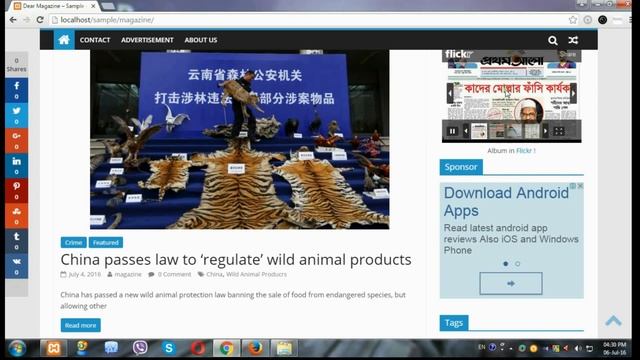Screen dimensions: 640x360
Task: Click the ad arrow button
Action: coord(511,283)
